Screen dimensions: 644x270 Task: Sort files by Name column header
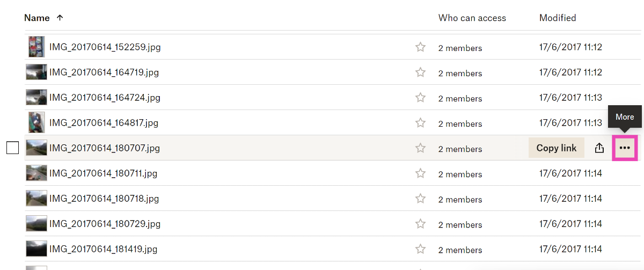(x=37, y=18)
